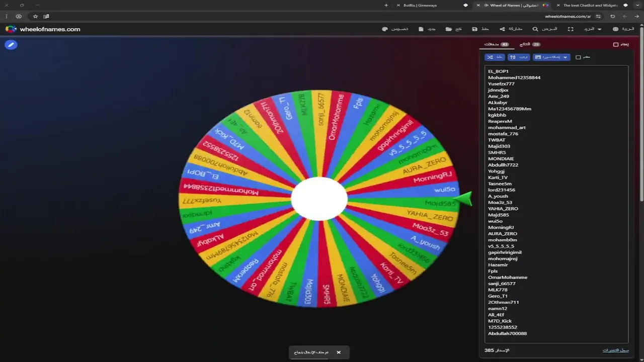The width and height of the screenshot is (644, 362).
Task: Select Abdullah700088 in the entries list
Action: tap(508, 333)
